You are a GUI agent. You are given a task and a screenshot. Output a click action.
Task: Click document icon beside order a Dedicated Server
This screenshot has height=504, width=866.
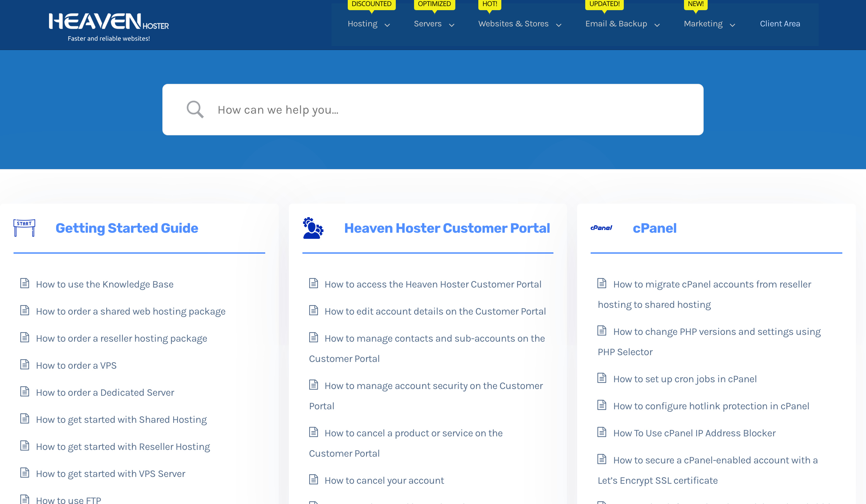pos(25,391)
